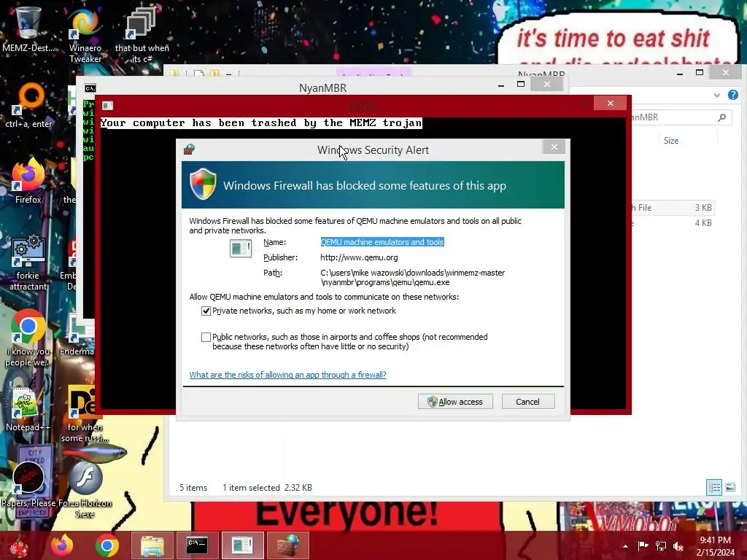Open the network tray icon
The width and height of the screenshot is (747, 560).
[661, 546]
